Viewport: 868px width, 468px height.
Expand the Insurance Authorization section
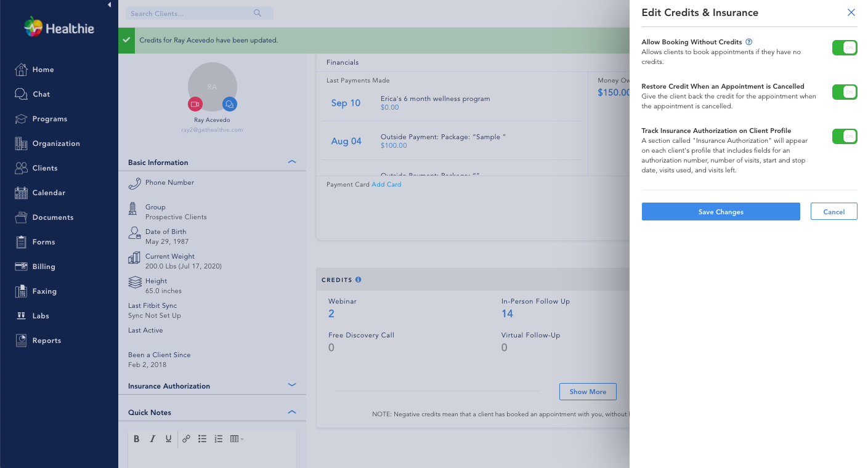[x=292, y=385]
